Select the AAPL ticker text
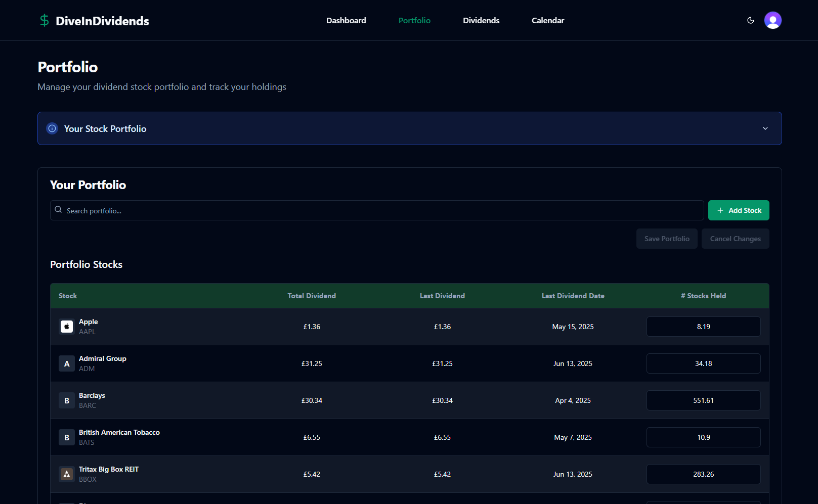This screenshot has height=504, width=818. tap(87, 332)
